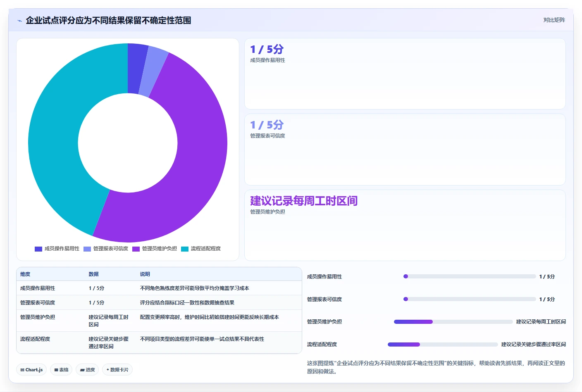Image resolution: width=582 pixels, height=392 pixels.
Task: Click the summary caption starting 这张图提炼
Action: [x=436, y=367]
